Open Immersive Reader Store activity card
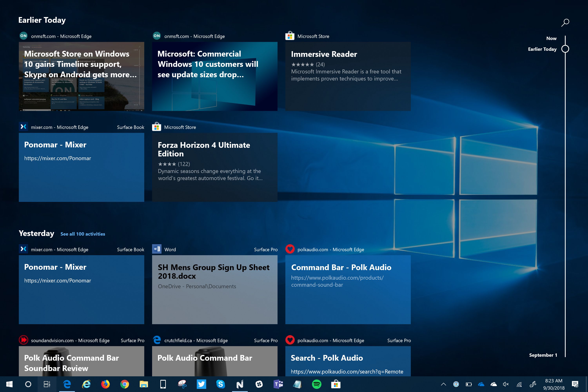 tap(348, 76)
